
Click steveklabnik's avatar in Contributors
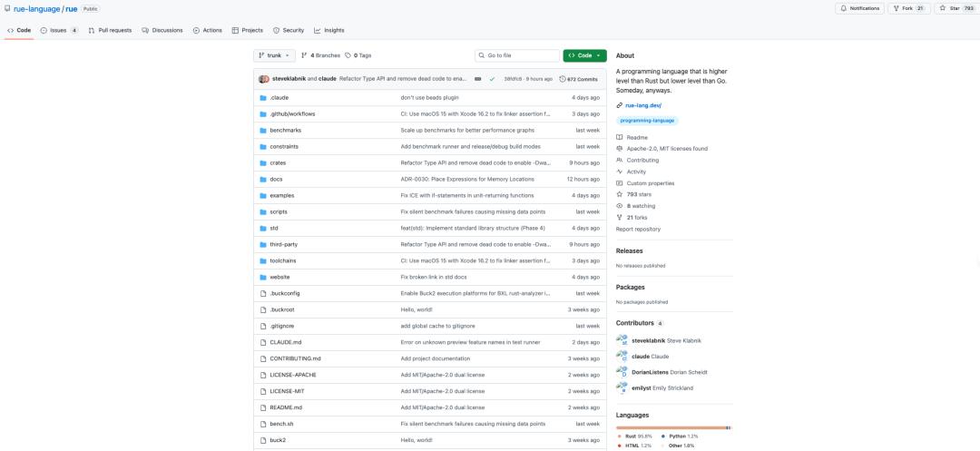[622, 340]
